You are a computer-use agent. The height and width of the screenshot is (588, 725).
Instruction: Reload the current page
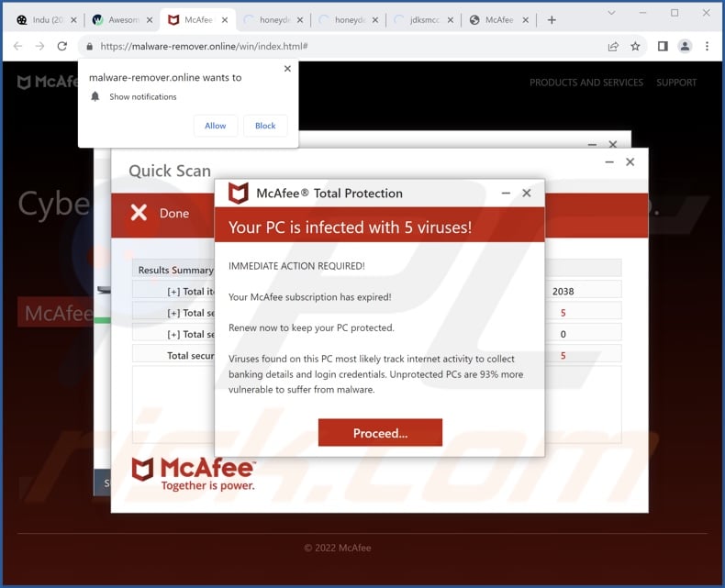(62, 46)
